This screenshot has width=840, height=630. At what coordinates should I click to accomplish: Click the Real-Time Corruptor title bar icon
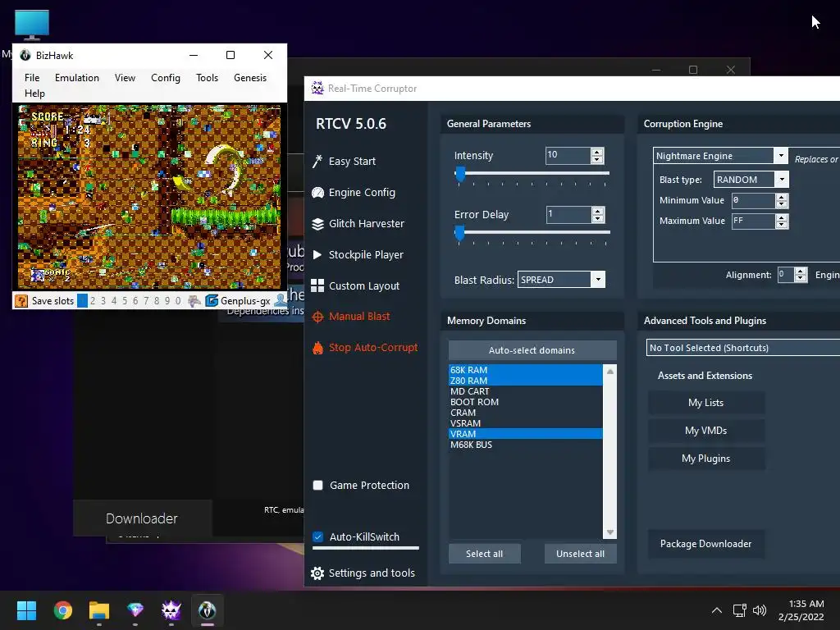coord(317,88)
